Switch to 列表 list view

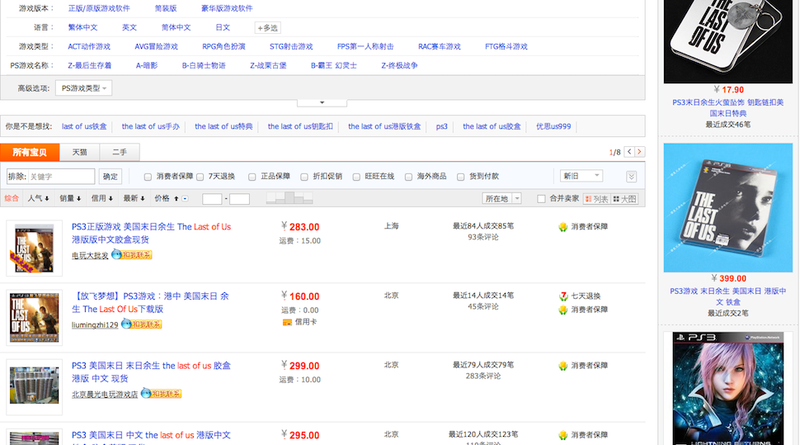(x=596, y=199)
